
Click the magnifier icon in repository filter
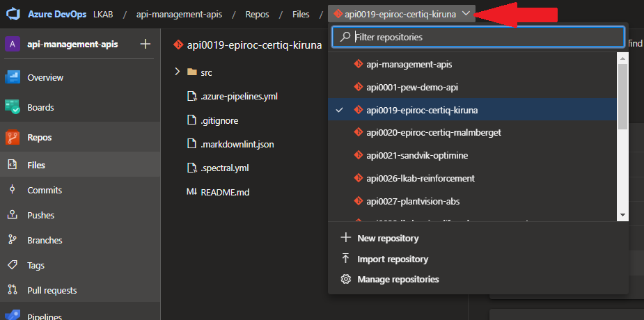point(345,37)
